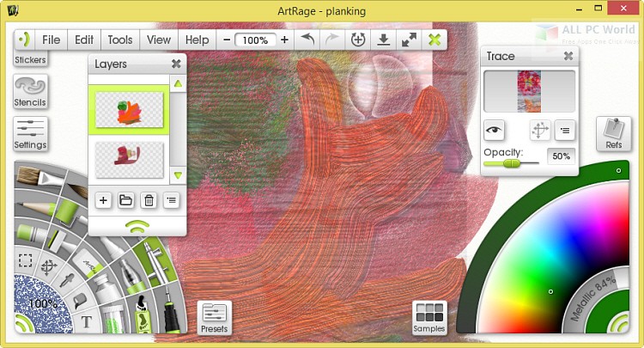
Task: Open the tool Settings panel
Action: point(30,134)
